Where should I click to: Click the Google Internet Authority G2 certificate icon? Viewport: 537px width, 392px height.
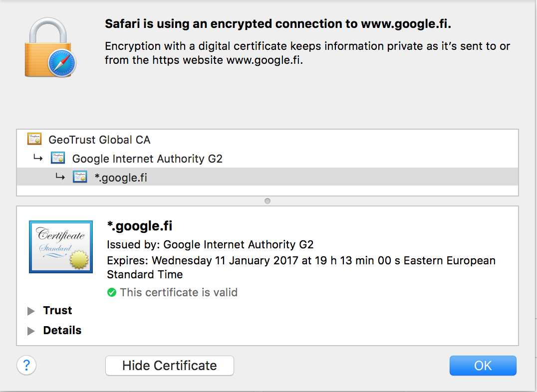[58, 159]
